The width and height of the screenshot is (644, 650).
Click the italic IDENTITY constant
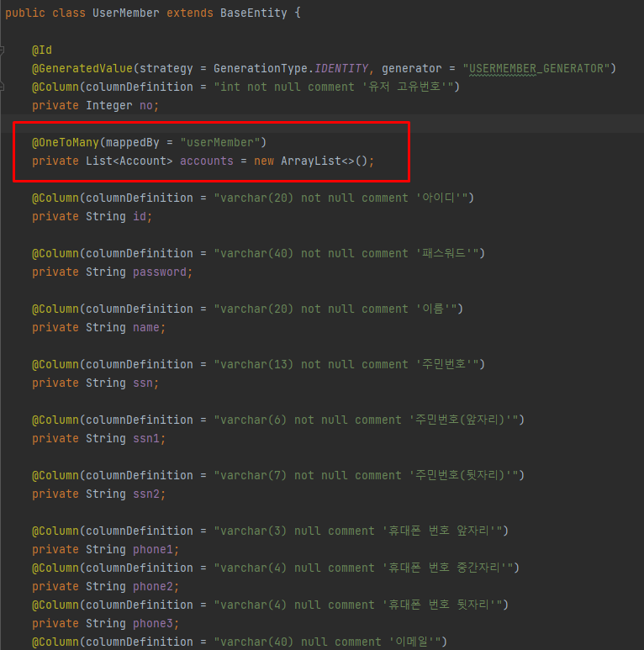pyautogui.click(x=341, y=68)
